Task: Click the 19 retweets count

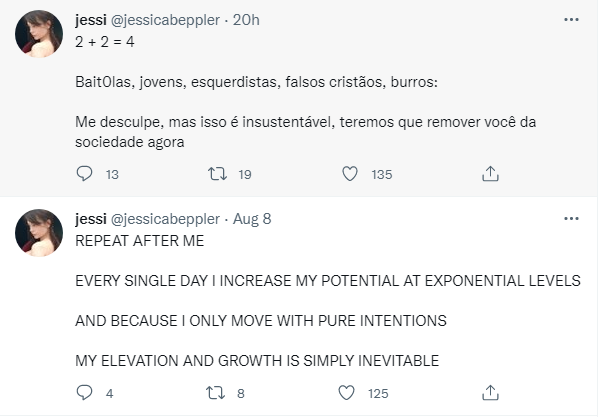Action: pos(245,174)
